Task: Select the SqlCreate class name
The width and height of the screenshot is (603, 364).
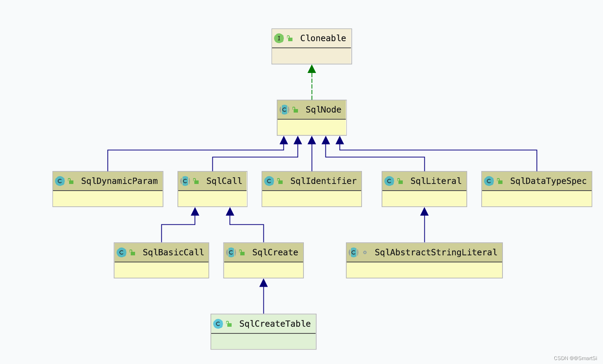Action: click(x=275, y=253)
